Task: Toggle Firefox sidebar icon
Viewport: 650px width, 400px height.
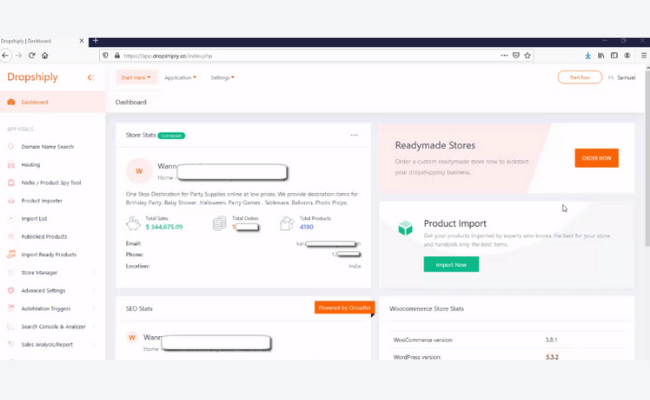Action: (x=614, y=55)
